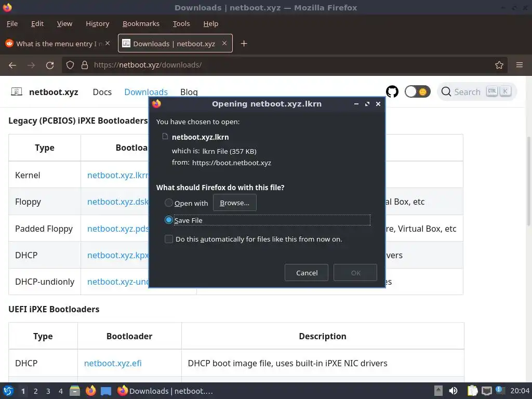Screen dimensions: 532x399
Task: Open the taskbar start menu icon
Action: [x=8, y=391]
